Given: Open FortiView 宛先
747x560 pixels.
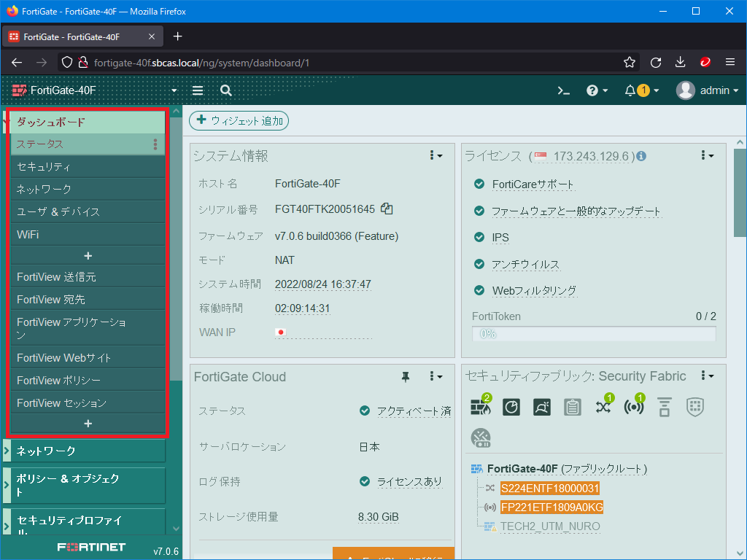Looking at the screenshot, I should pos(88,300).
